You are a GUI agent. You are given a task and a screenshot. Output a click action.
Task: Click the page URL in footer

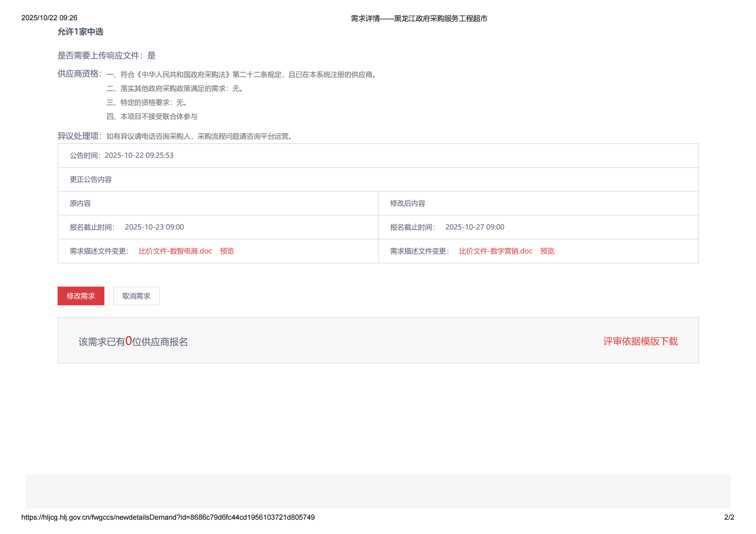168,517
